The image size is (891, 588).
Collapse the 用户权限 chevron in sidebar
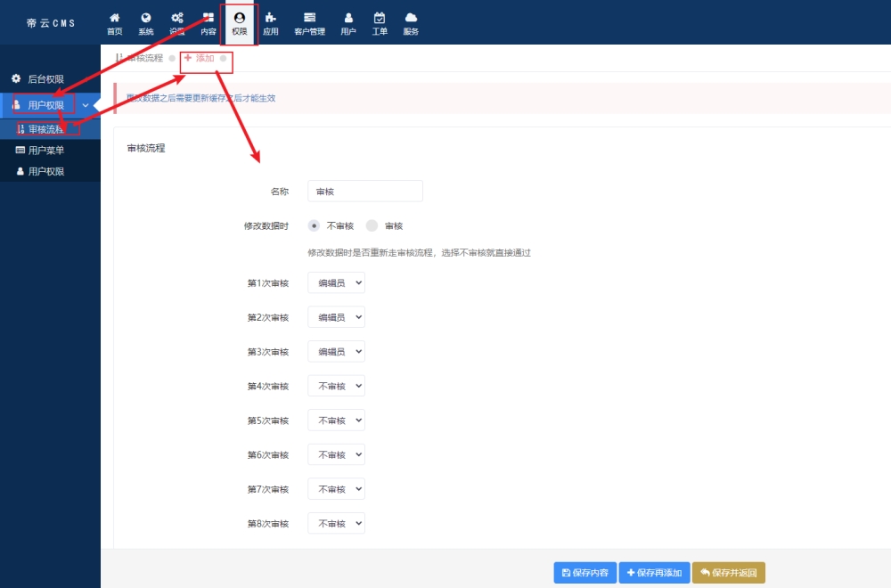pos(86,105)
